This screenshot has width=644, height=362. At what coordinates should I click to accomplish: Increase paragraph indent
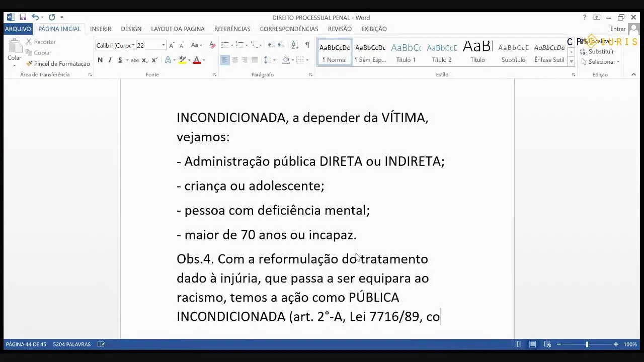(x=282, y=45)
